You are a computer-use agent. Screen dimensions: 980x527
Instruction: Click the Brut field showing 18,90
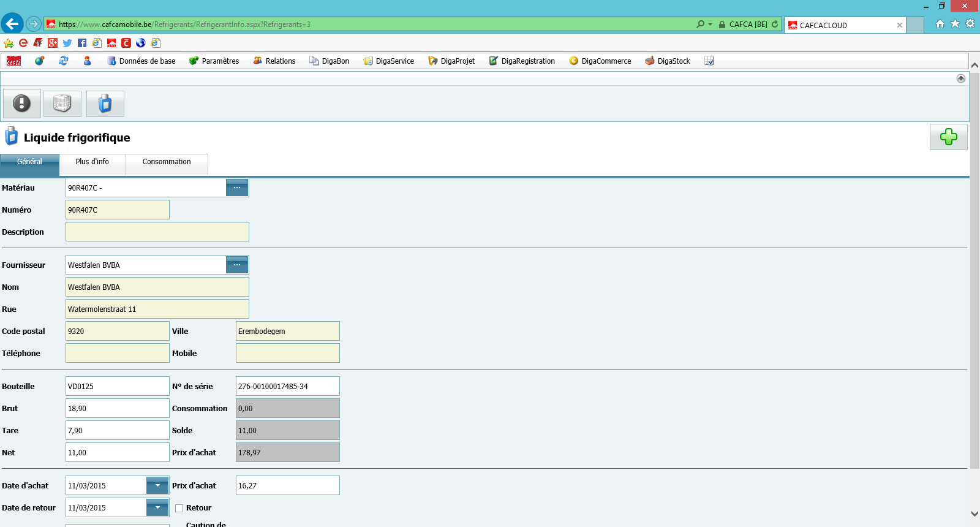click(x=118, y=408)
